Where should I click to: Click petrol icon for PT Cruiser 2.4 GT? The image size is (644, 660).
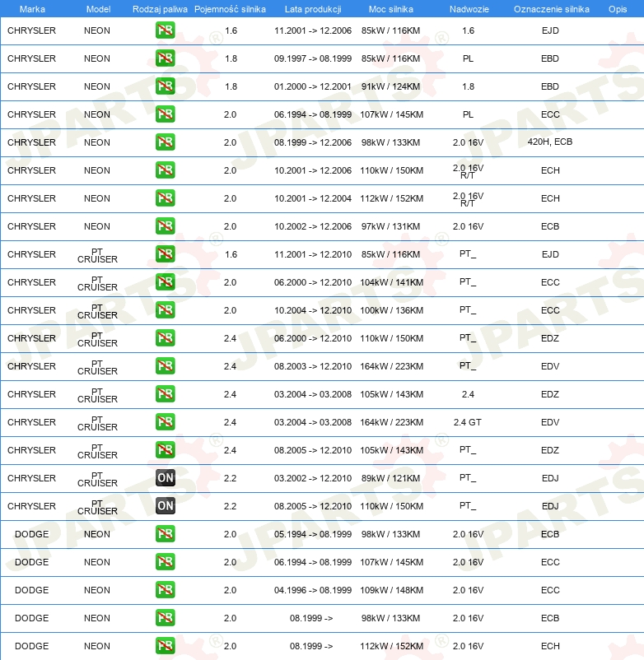pos(165,422)
